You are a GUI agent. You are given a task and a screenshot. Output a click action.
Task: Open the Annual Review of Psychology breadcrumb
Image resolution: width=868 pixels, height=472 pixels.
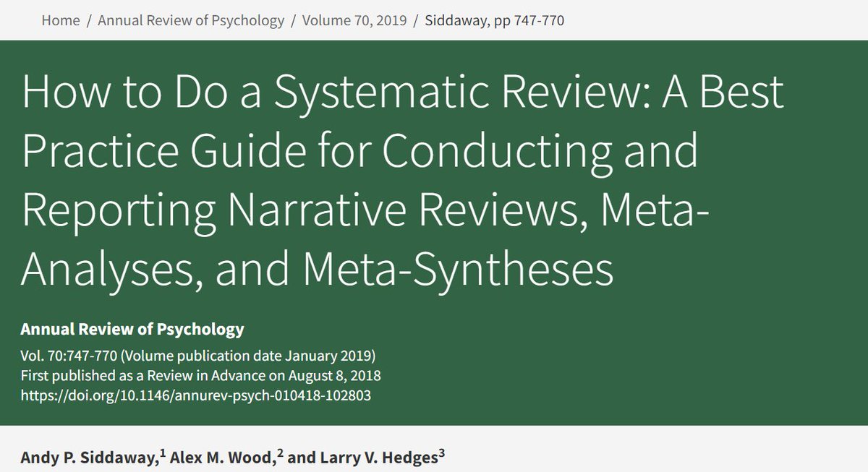pyautogui.click(x=191, y=20)
